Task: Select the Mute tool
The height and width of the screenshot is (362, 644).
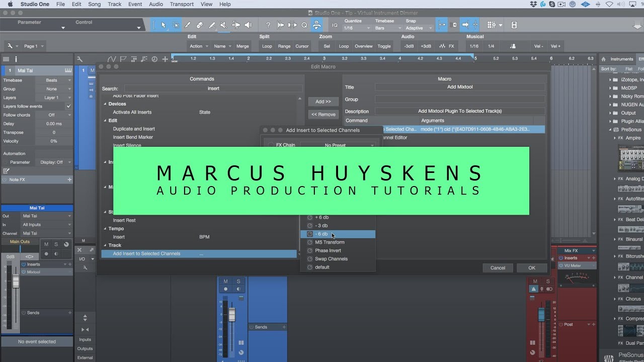Action: click(224, 25)
